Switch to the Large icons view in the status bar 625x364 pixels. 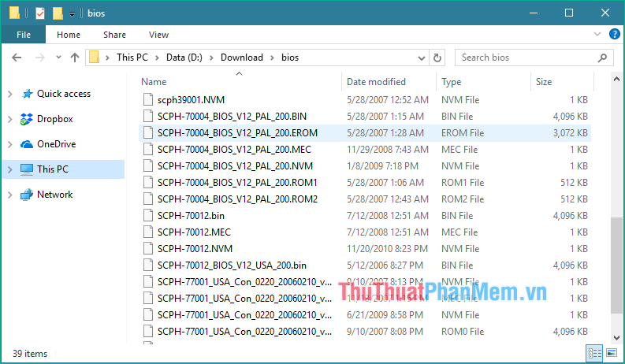coord(611,354)
